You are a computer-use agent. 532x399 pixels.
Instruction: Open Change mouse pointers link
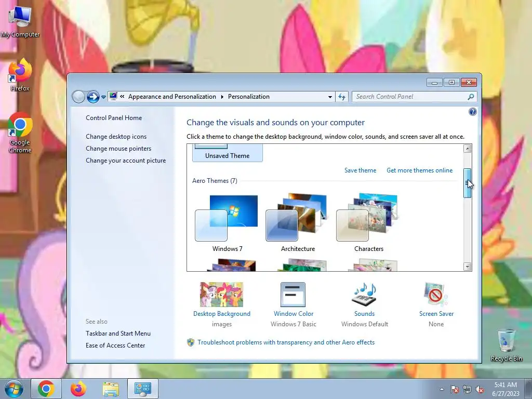point(118,148)
